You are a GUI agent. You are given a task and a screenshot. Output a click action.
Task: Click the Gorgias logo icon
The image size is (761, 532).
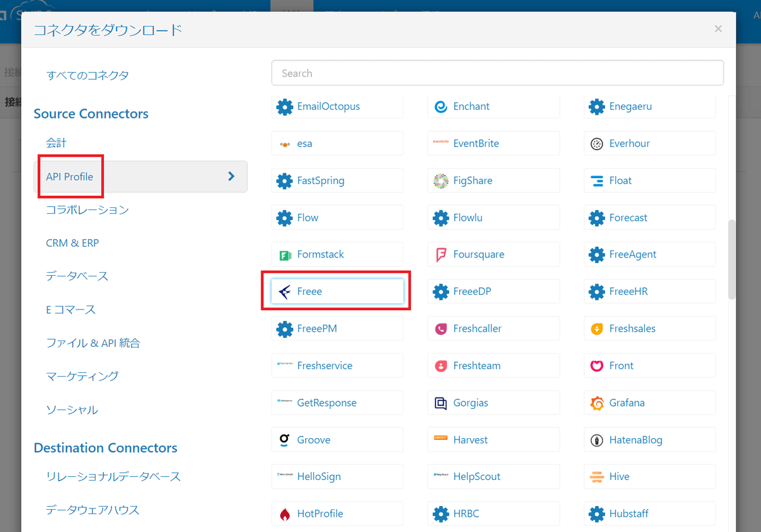pos(441,403)
